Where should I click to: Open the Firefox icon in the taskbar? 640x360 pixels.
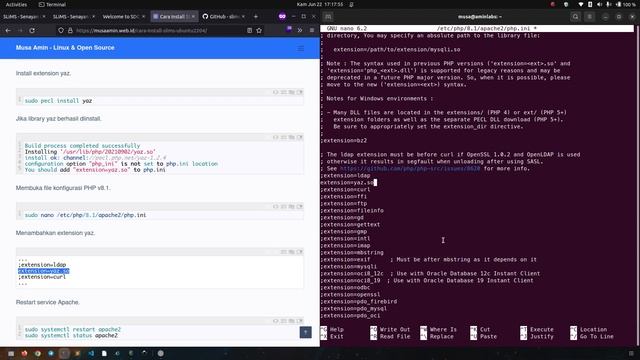(24, 353)
